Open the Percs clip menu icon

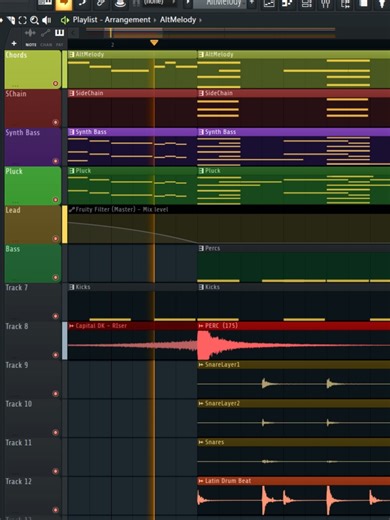click(201, 248)
